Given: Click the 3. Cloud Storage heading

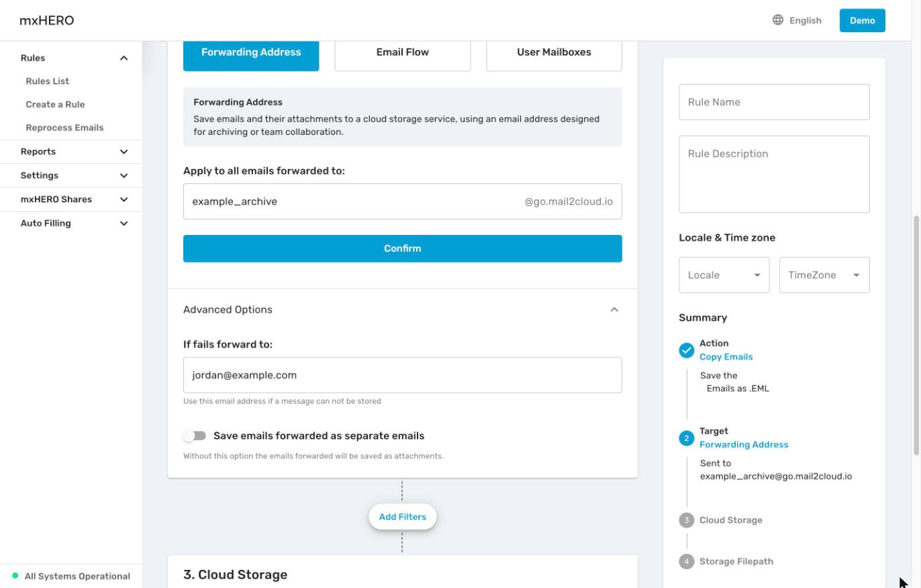Looking at the screenshot, I should 235,575.
